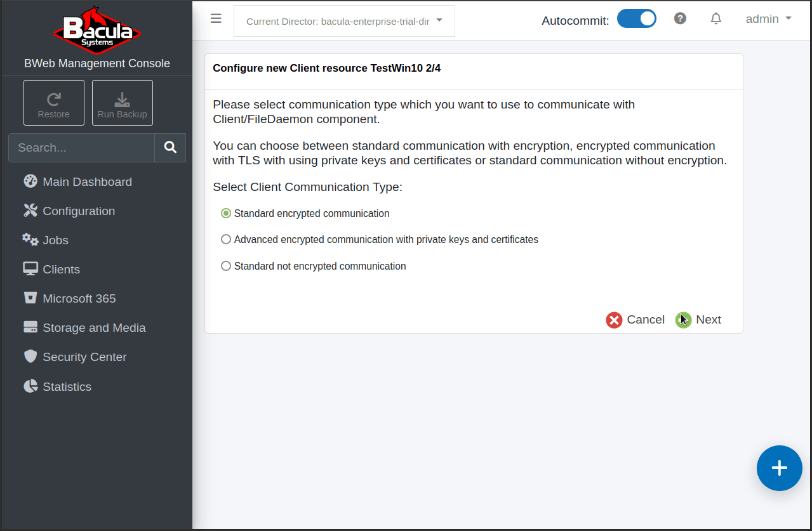This screenshot has width=812, height=531.
Task: Click the red Cancel X icon
Action: pos(614,320)
